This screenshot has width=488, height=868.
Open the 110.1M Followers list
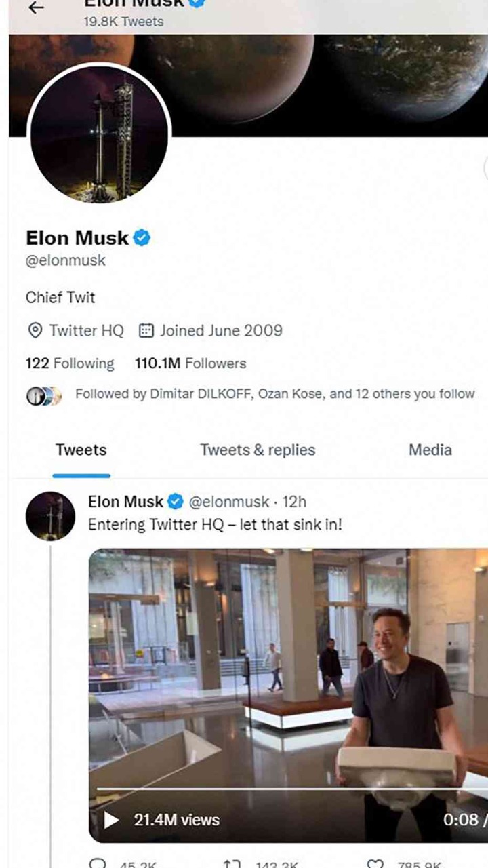(x=190, y=363)
